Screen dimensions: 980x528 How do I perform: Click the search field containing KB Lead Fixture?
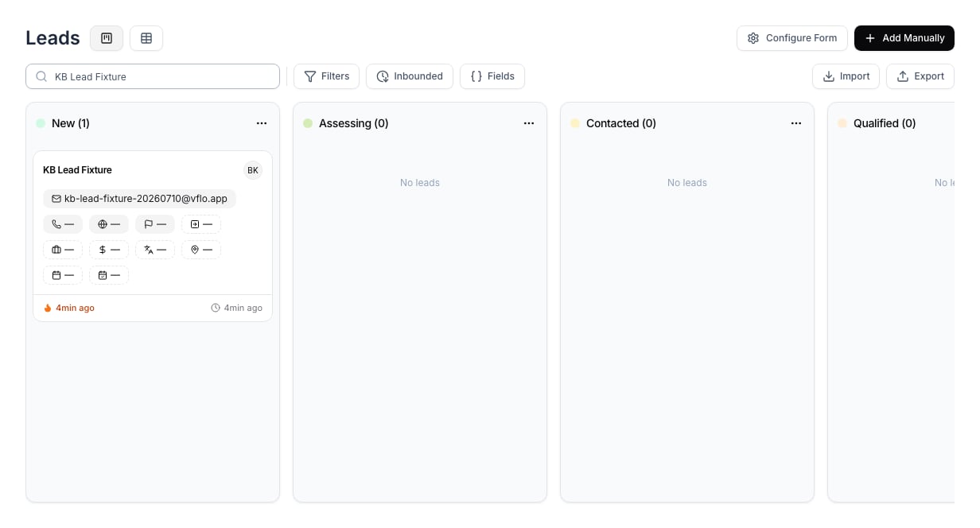(153, 76)
